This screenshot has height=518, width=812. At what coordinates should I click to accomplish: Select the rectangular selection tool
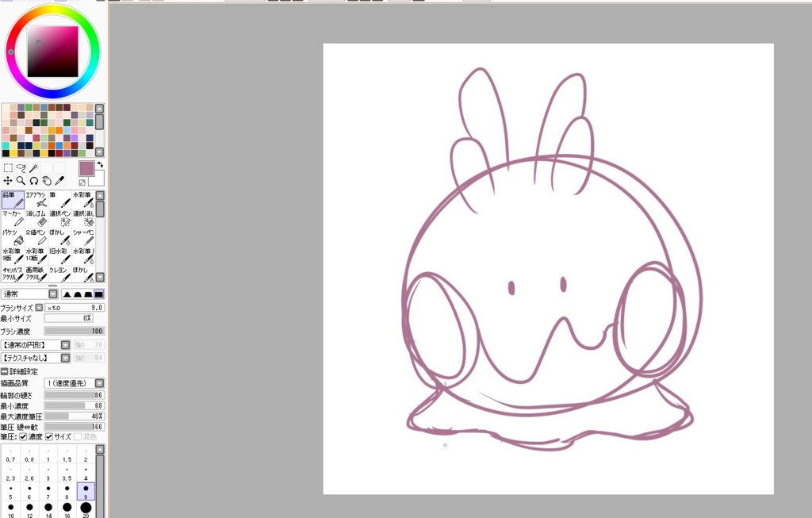coord(8,168)
